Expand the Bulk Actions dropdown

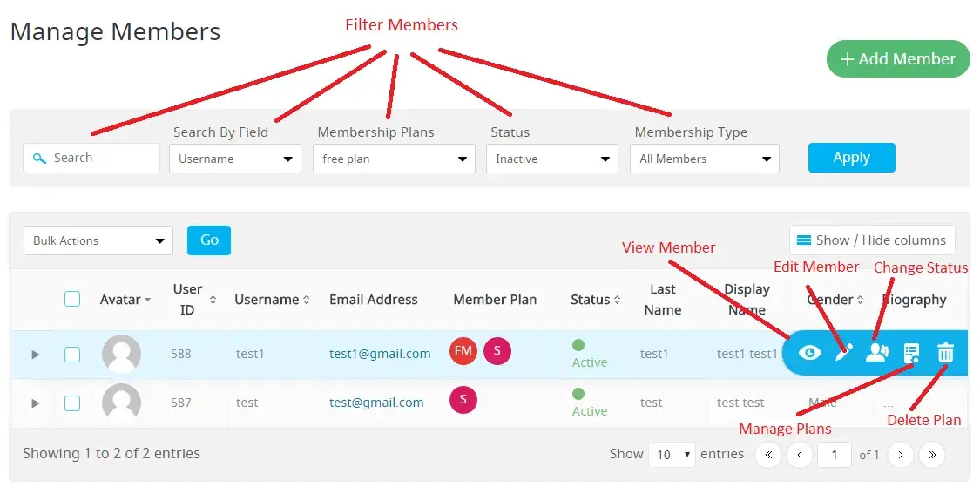point(98,240)
